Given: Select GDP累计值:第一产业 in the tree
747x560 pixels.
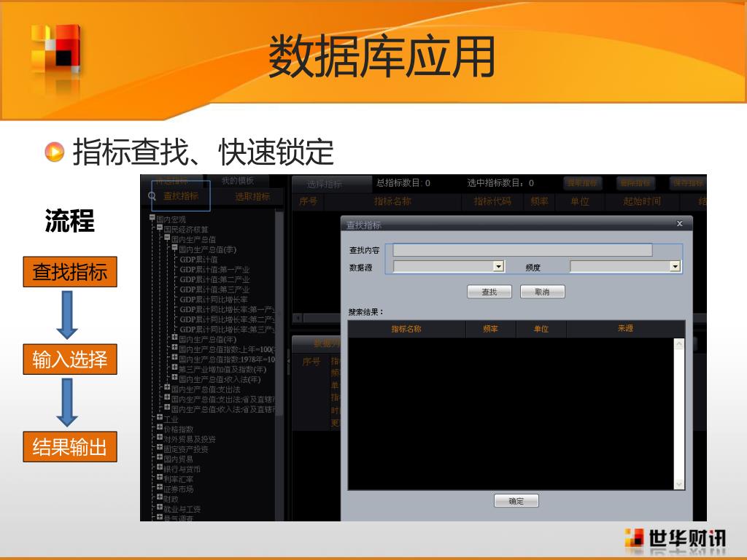Looking at the screenshot, I should tap(214, 270).
